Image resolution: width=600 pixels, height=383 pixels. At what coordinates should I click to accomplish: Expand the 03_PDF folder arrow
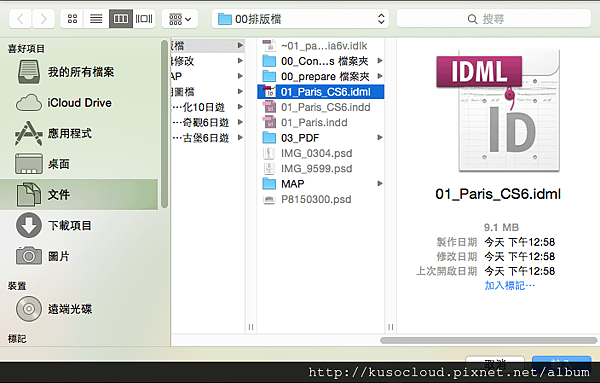tap(380, 137)
